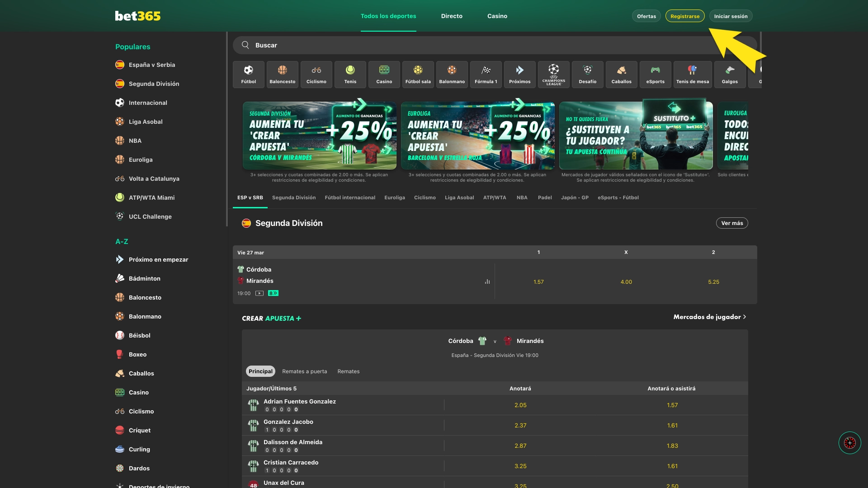Switch to Directo in top navigation
The height and width of the screenshot is (488, 868).
tap(452, 16)
